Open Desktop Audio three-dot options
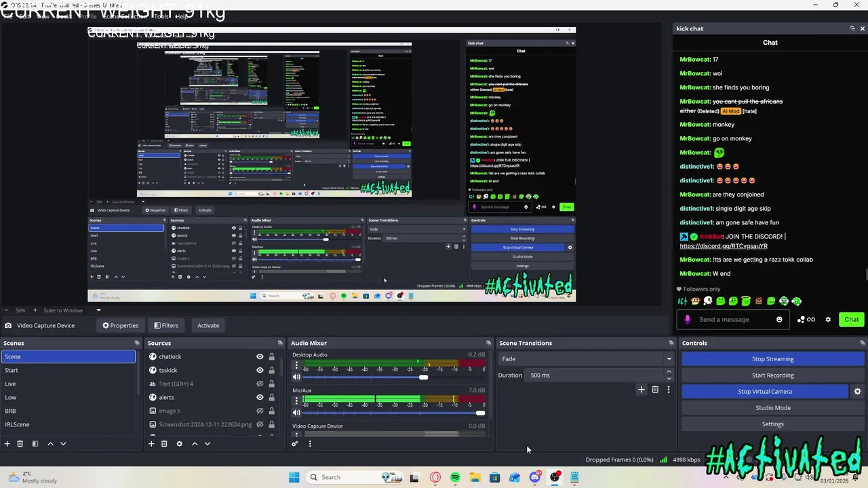This screenshot has height=488, width=868. click(x=296, y=365)
